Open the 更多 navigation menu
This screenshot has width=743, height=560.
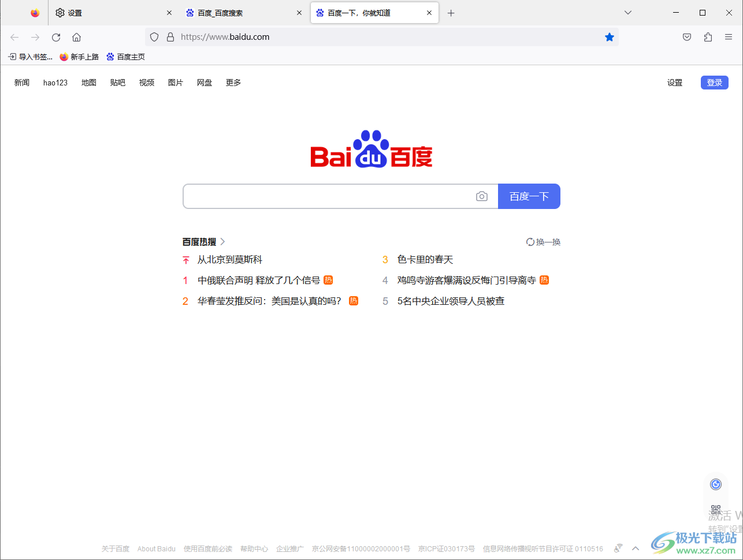click(233, 83)
